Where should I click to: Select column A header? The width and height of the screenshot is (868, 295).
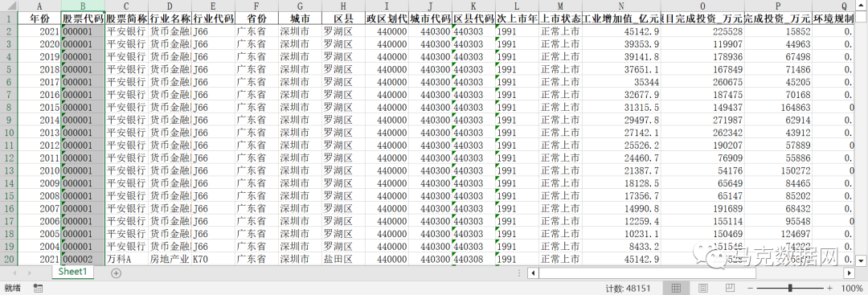(40, 6)
